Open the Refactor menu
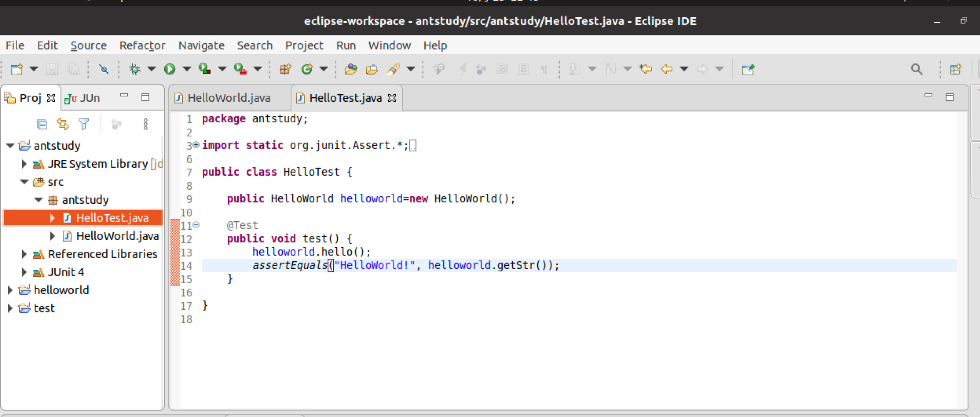The image size is (980, 417). pyautogui.click(x=142, y=45)
